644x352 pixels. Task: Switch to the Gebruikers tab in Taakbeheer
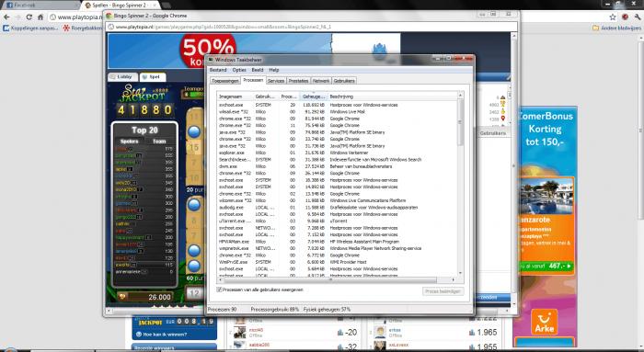(x=344, y=81)
